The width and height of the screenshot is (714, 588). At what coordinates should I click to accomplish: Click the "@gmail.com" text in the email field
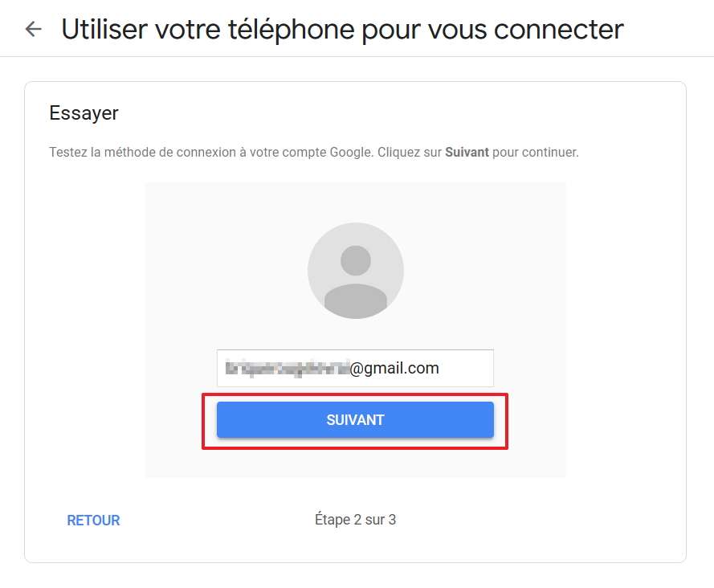(394, 369)
